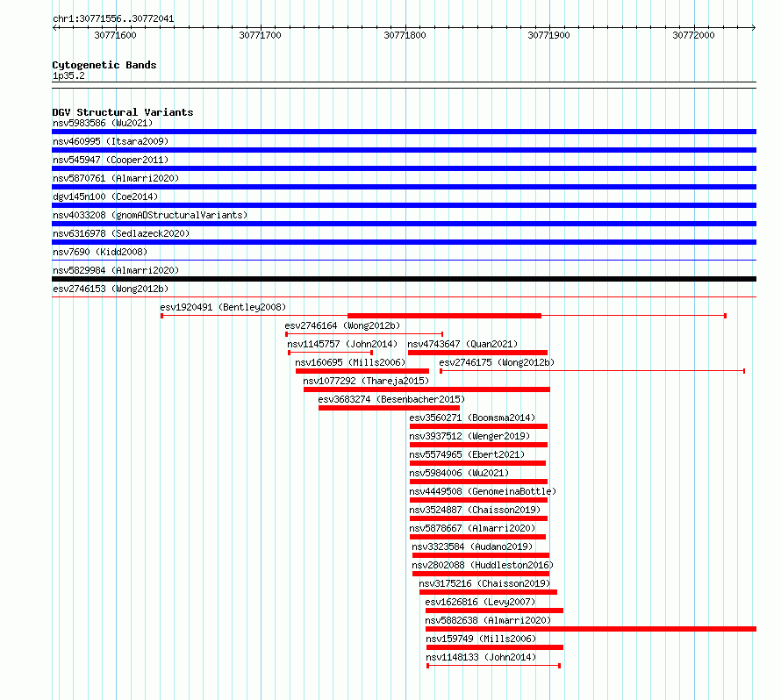Click the nsv6316978 (Sedlazeck2020) label
Screen dimensions: 781x700
click(121, 233)
